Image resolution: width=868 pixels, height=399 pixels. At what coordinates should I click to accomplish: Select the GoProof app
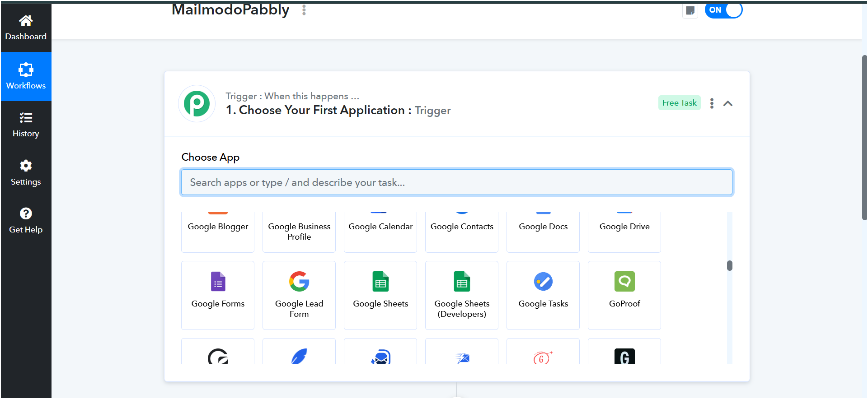point(624,295)
